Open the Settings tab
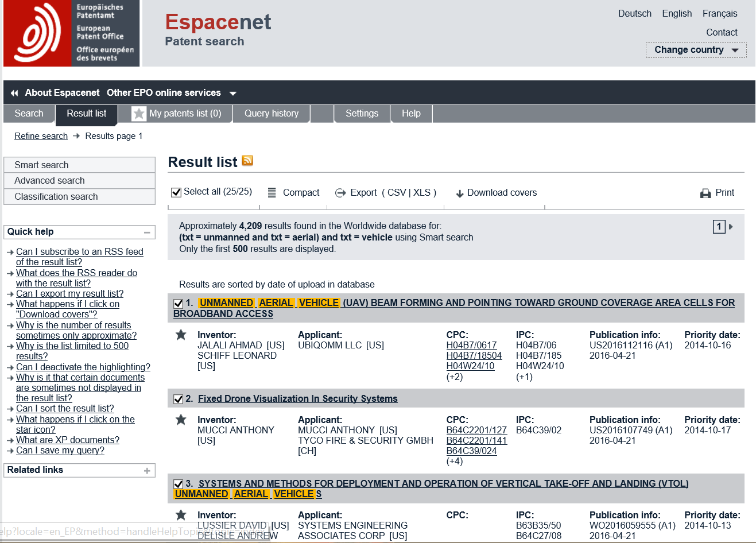The height and width of the screenshot is (543, 756). tap(362, 114)
